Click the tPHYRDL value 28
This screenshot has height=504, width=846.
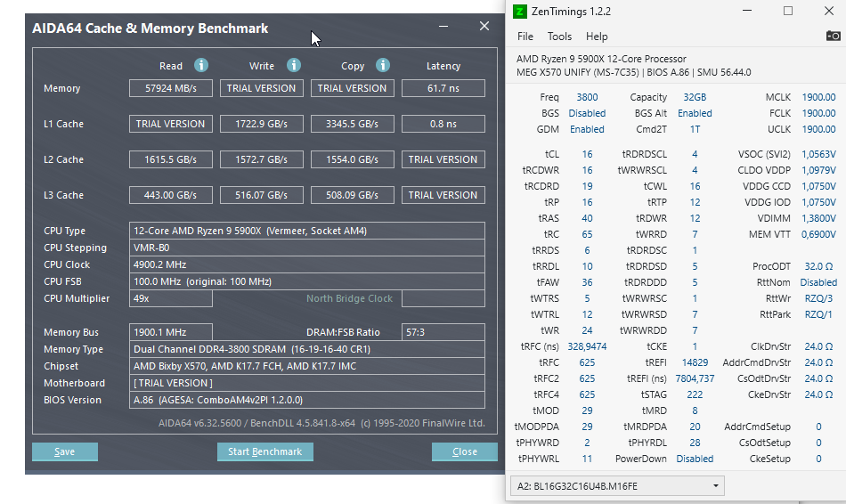coord(695,443)
